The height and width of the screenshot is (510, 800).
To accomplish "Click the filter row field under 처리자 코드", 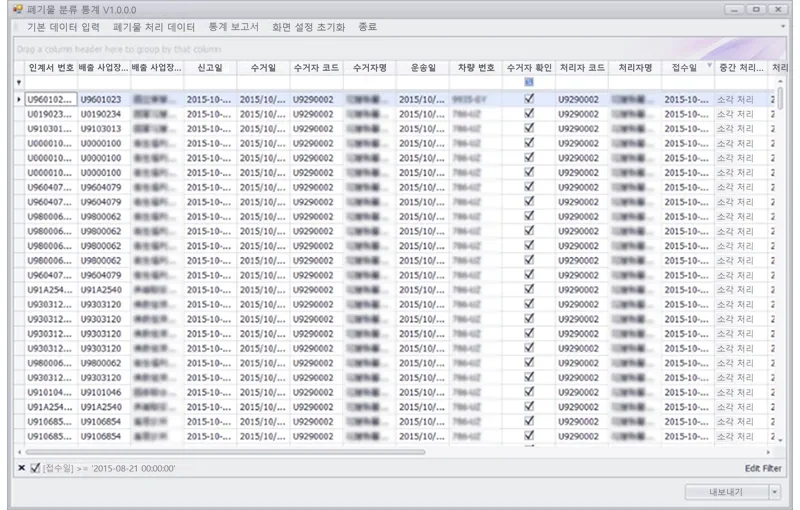I will click(x=582, y=82).
